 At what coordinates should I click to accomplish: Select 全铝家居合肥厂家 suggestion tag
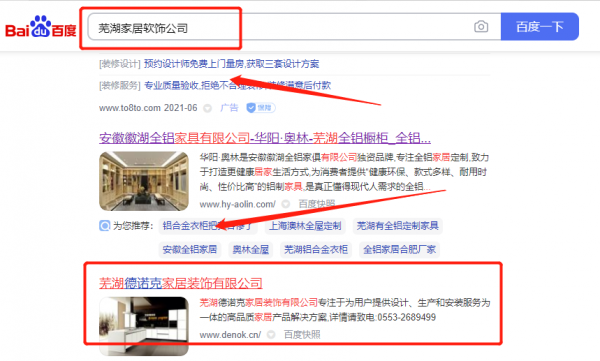tap(399, 250)
